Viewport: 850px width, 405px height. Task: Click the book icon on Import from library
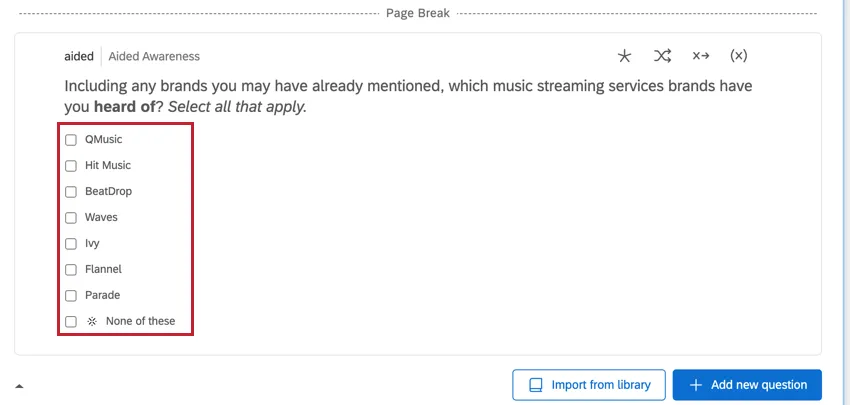pyautogui.click(x=536, y=385)
